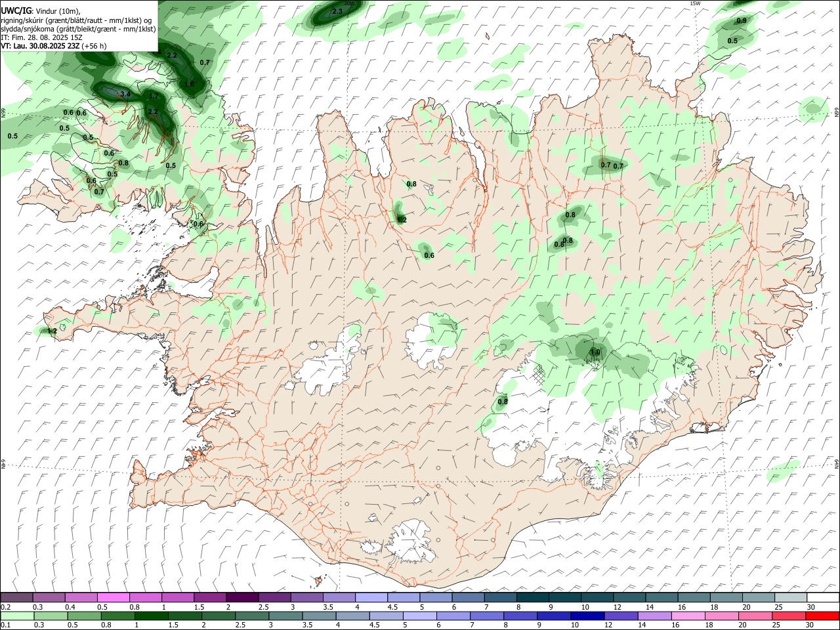Click the 'slydda/snjókoma' legend description line
The height and width of the screenshot is (630, 840).
(78, 29)
